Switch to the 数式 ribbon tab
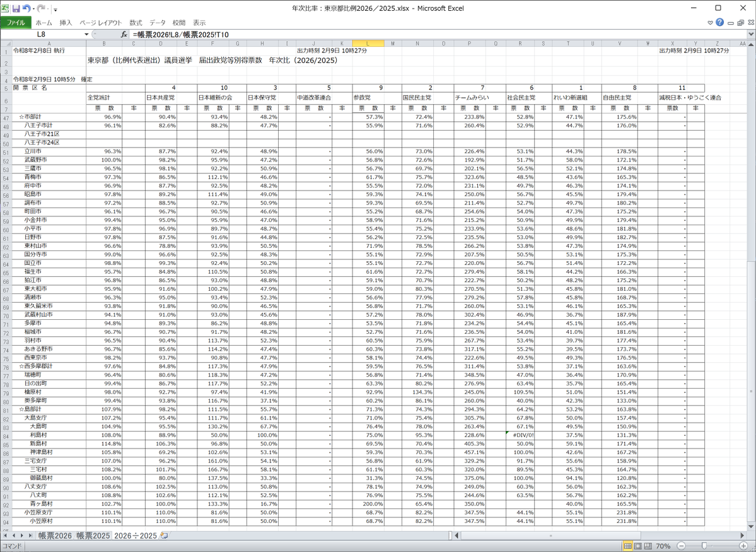This screenshot has width=756, height=552. (x=136, y=23)
